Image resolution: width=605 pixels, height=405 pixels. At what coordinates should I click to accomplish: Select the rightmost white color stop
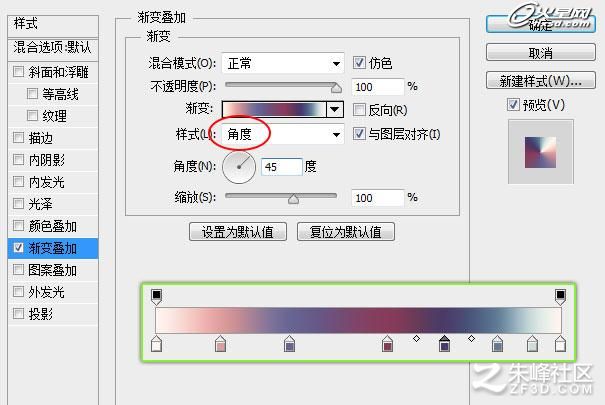pos(560,343)
